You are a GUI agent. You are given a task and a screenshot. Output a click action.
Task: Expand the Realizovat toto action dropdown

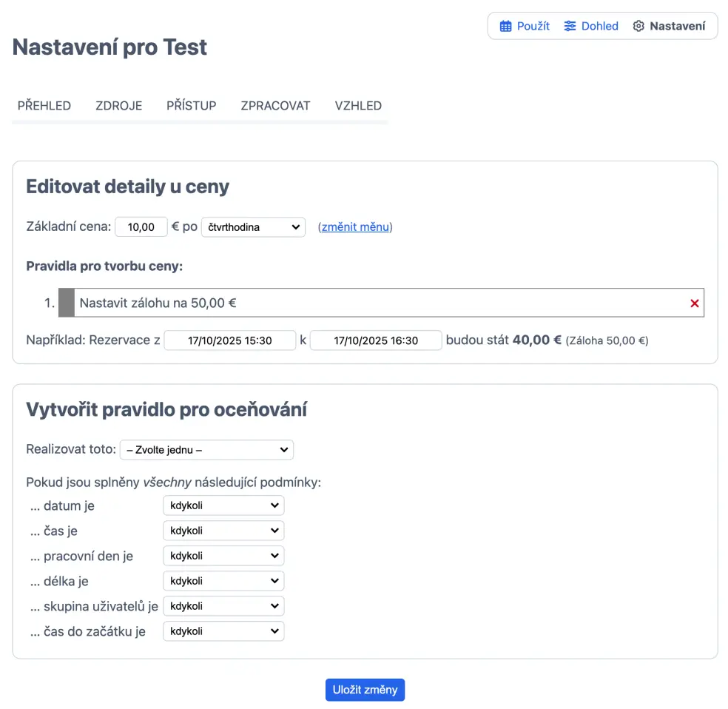point(206,450)
